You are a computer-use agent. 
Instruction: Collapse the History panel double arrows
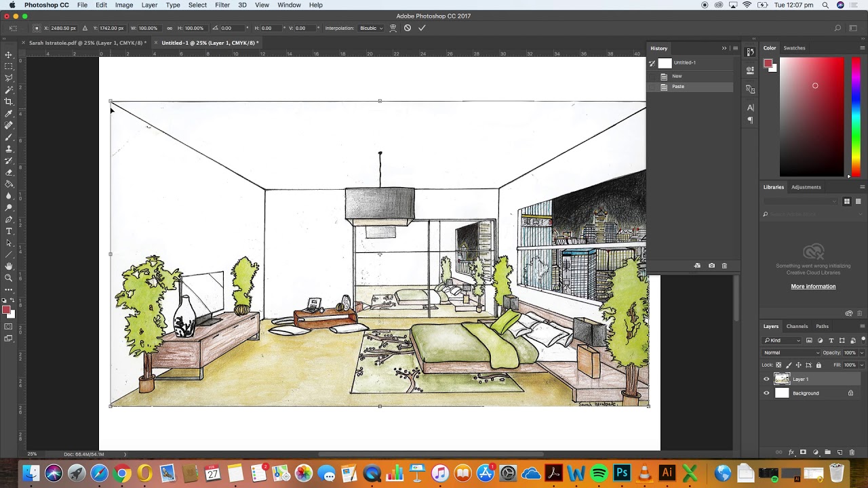click(724, 48)
